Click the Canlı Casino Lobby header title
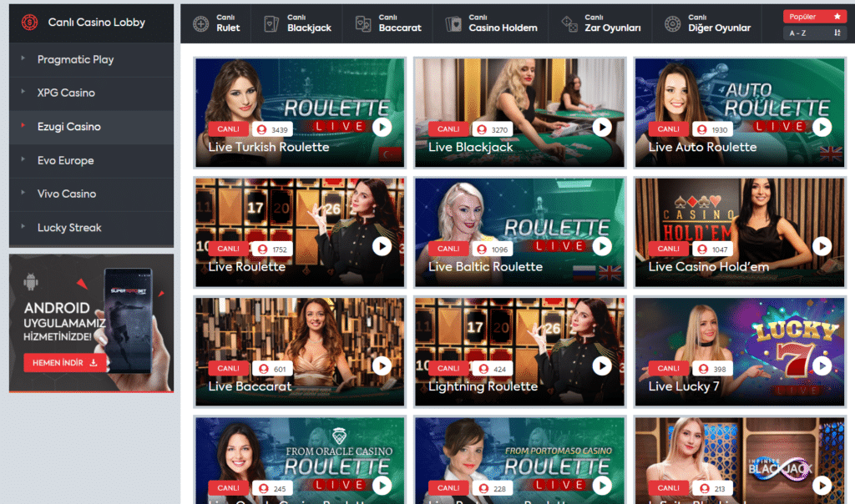This screenshot has width=855, height=504. (97, 23)
